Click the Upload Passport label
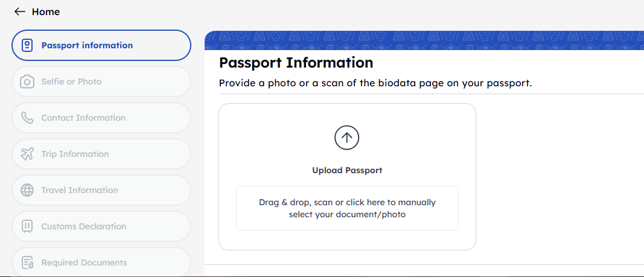The image size is (644, 277). point(347,170)
